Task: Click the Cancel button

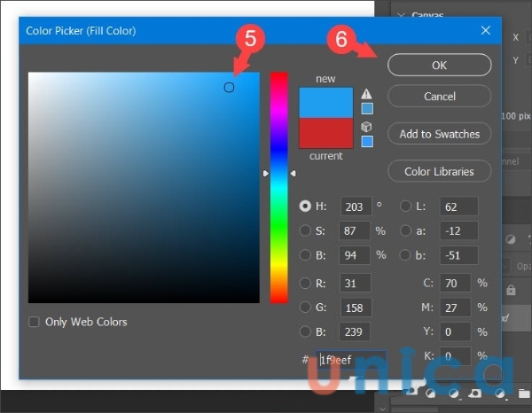Action: pyautogui.click(x=439, y=96)
